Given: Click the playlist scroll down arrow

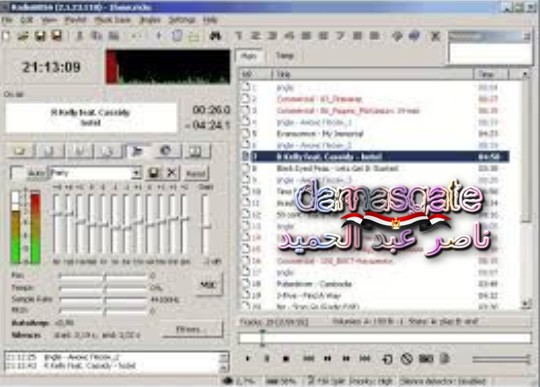Looking at the screenshot, I should pos(526,304).
